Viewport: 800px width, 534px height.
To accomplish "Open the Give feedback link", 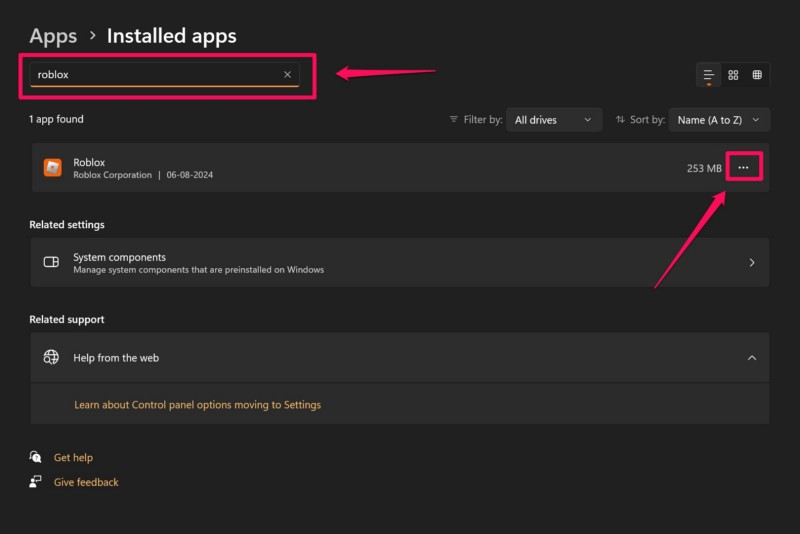I will (86, 482).
